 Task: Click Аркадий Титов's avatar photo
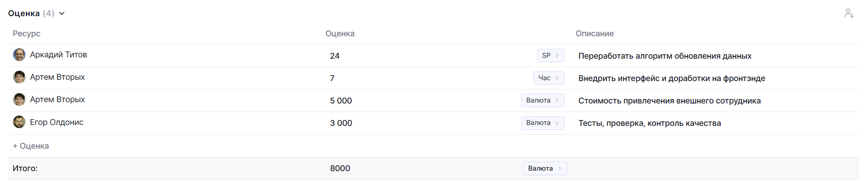tap(19, 55)
